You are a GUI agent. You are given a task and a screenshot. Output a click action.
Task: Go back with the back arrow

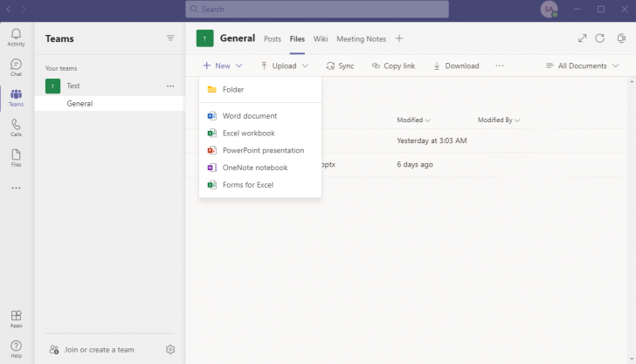pyautogui.click(x=8, y=9)
